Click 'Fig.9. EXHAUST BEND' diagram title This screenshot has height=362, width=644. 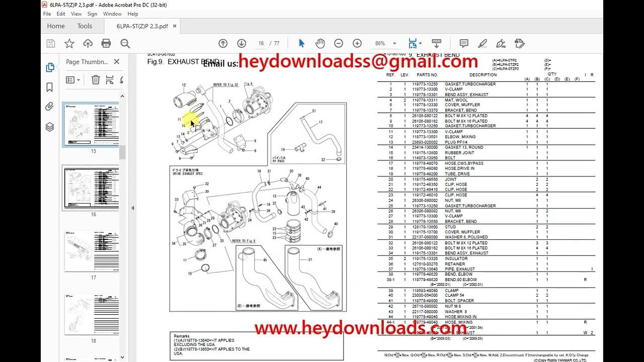[183, 62]
